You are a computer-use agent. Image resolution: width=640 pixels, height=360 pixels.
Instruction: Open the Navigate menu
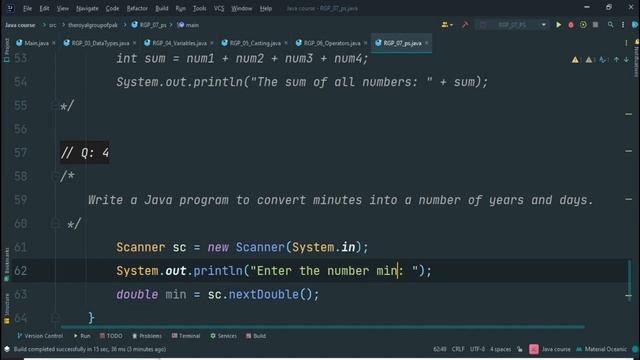click(87, 8)
